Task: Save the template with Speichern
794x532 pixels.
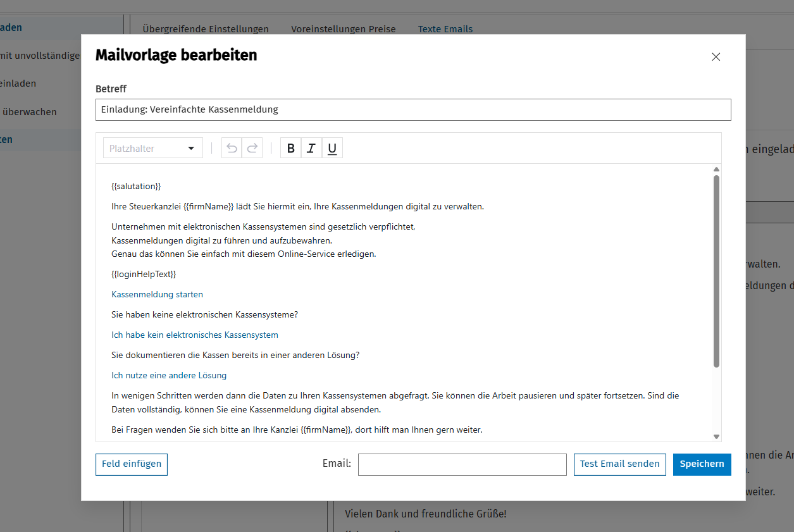Action: [x=702, y=464]
